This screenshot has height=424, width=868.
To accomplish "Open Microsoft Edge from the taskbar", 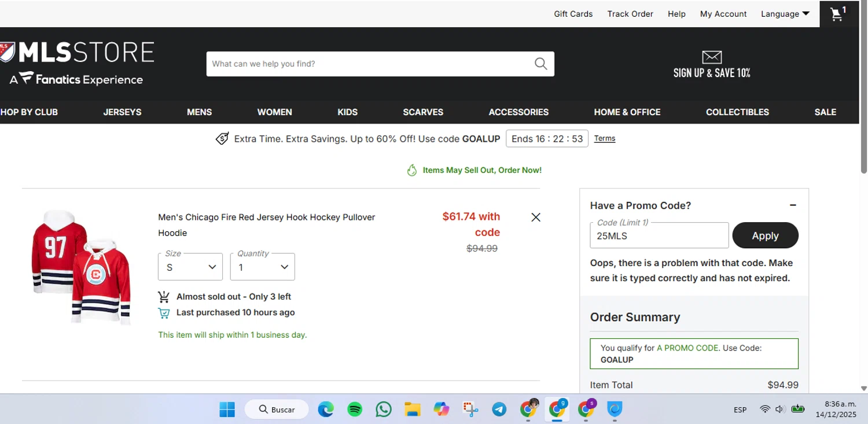I will coord(326,410).
